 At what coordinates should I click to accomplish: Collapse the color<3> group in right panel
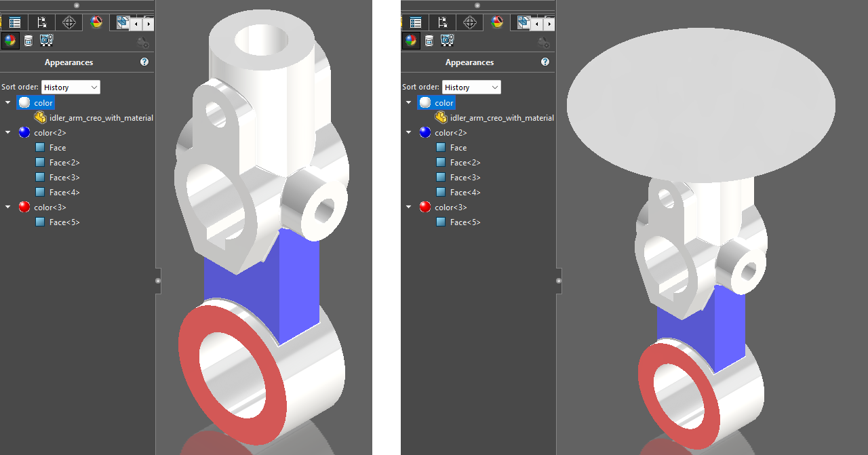point(408,207)
